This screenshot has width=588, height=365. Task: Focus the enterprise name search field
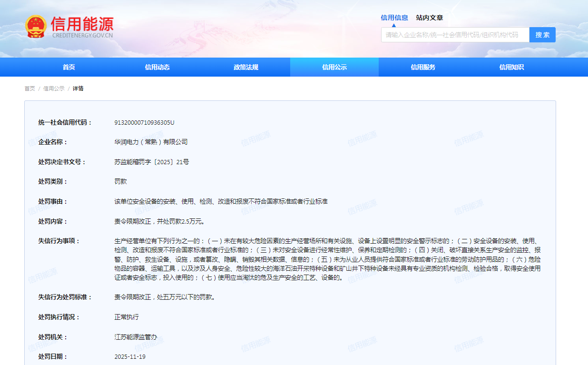tap(455, 35)
